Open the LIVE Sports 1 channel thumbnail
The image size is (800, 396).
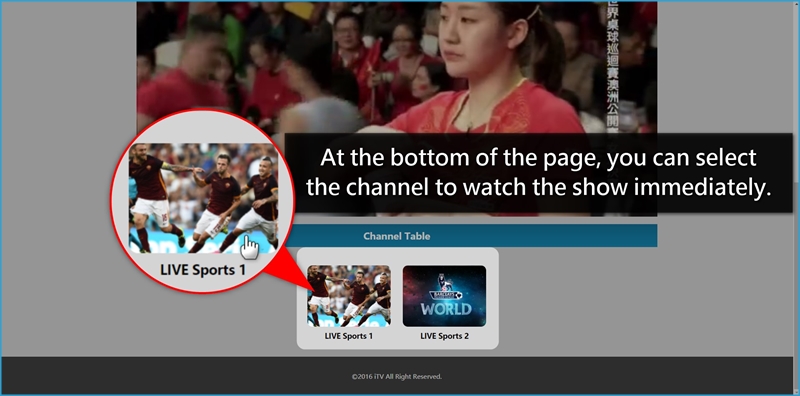click(349, 296)
